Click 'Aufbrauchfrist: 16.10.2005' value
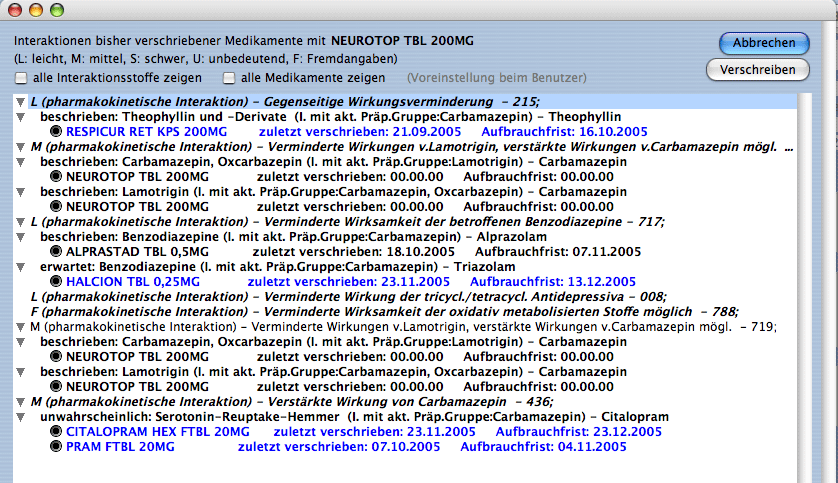 pyautogui.click(x=564, y=131)
